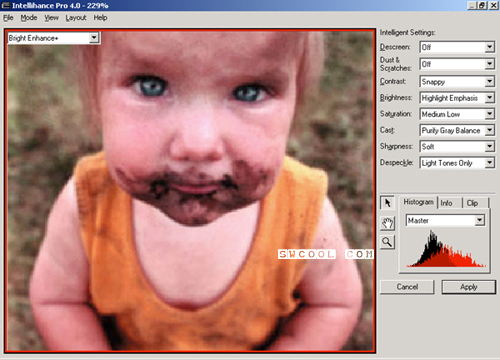Open the Layout menu
500x360 pixels.
(76, 18)
